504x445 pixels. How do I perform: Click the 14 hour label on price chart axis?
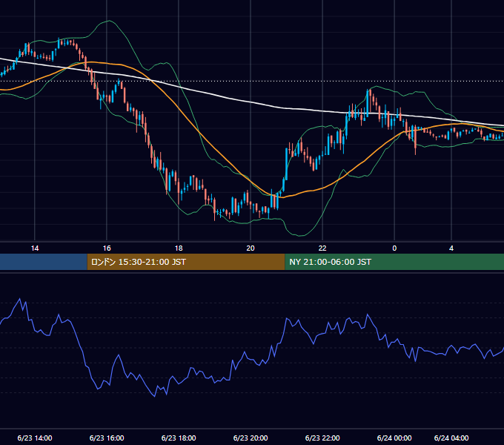(35, 248)
